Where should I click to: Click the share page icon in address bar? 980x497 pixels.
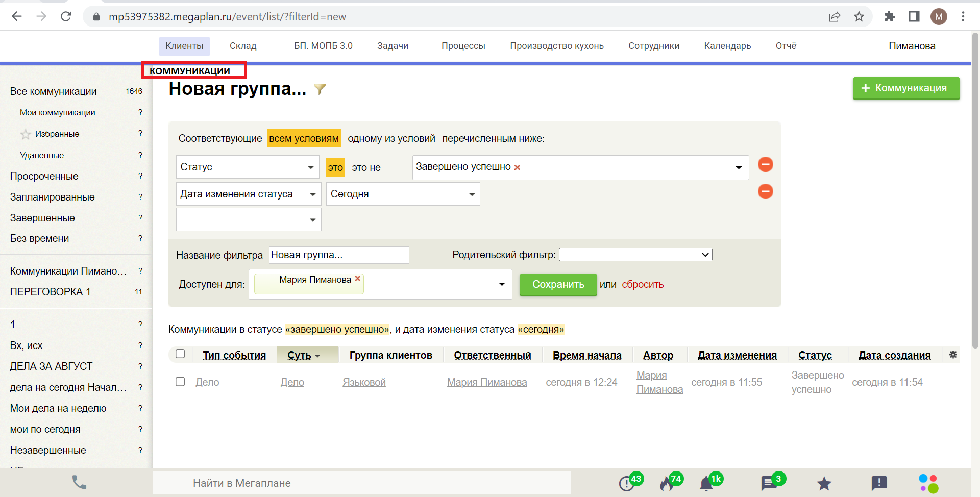(x=835, y=17)
